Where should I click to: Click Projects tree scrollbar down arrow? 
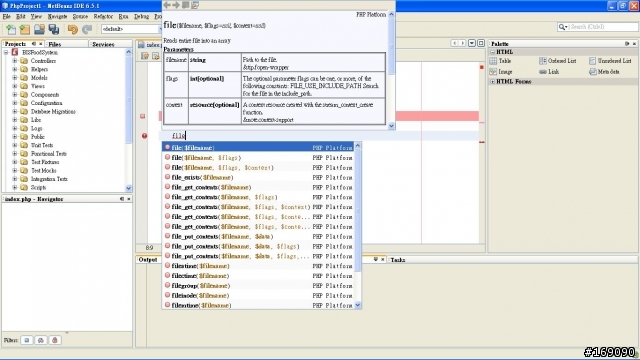coord(129,188)
